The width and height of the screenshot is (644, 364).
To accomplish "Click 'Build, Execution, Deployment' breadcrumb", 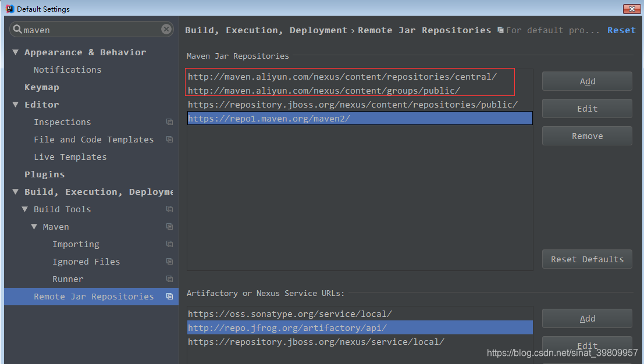I will click(x=266, y=30).
